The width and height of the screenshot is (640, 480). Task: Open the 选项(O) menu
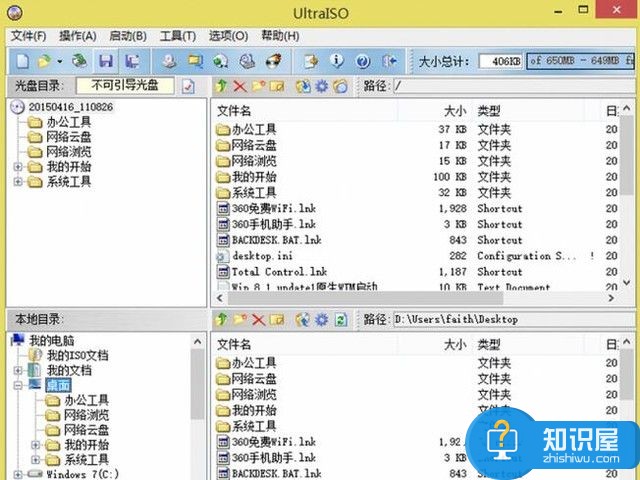(228, 36)
